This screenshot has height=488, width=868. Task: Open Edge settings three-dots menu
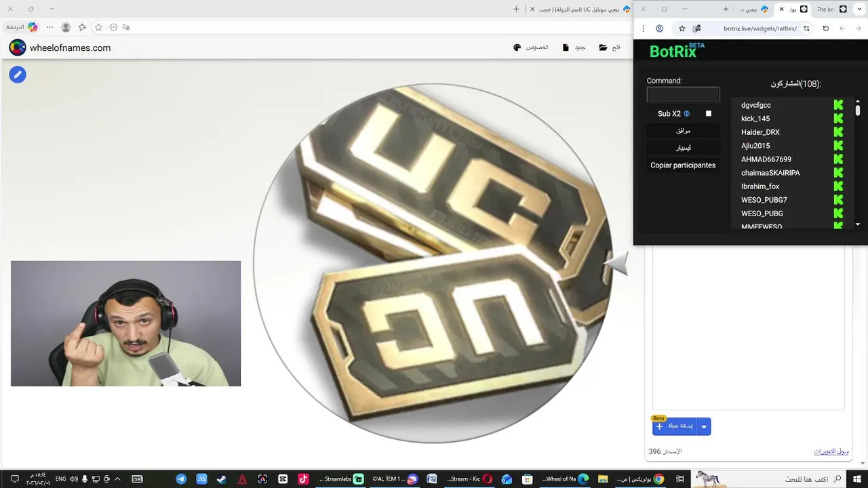point(50,27)
